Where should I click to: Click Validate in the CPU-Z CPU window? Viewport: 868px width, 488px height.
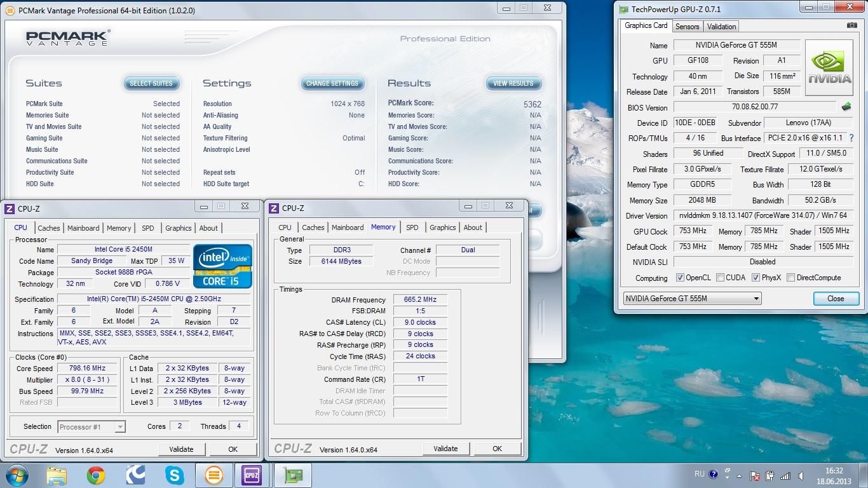point(181,449)
